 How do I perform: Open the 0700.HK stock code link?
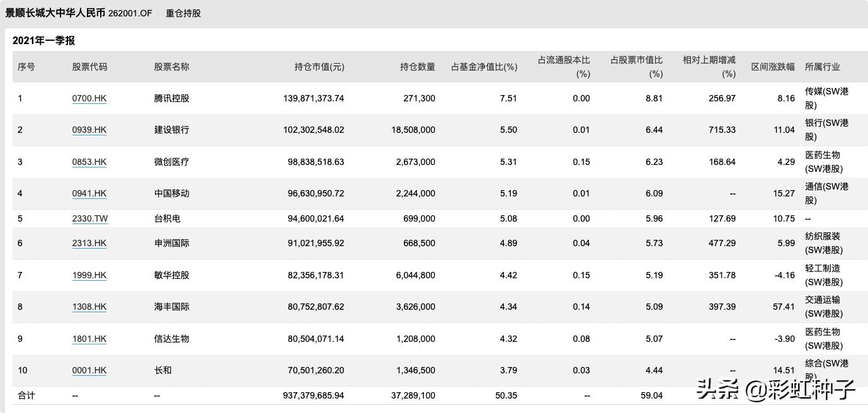[89, 98]
